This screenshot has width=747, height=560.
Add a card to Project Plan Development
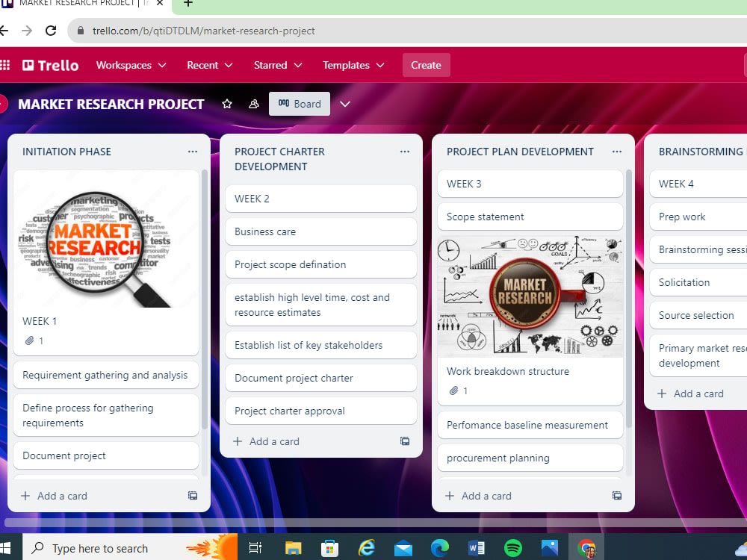pos(479,496)
